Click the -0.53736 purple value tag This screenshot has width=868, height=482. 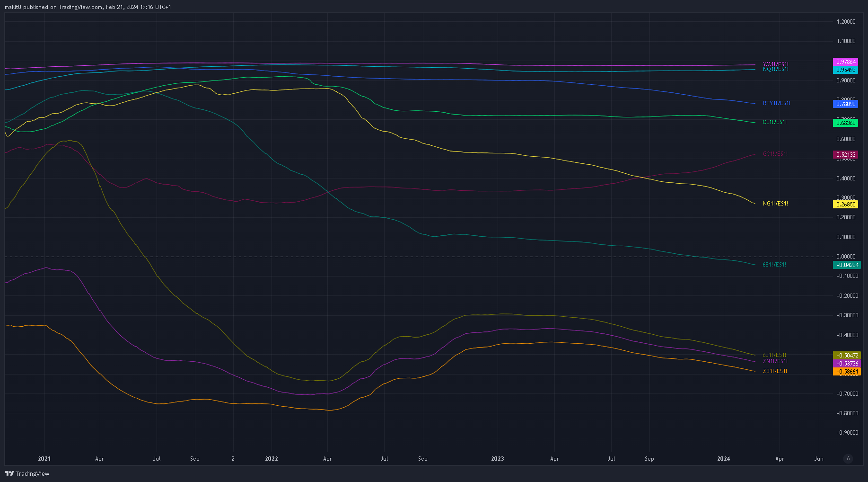(x=846, y=364)
